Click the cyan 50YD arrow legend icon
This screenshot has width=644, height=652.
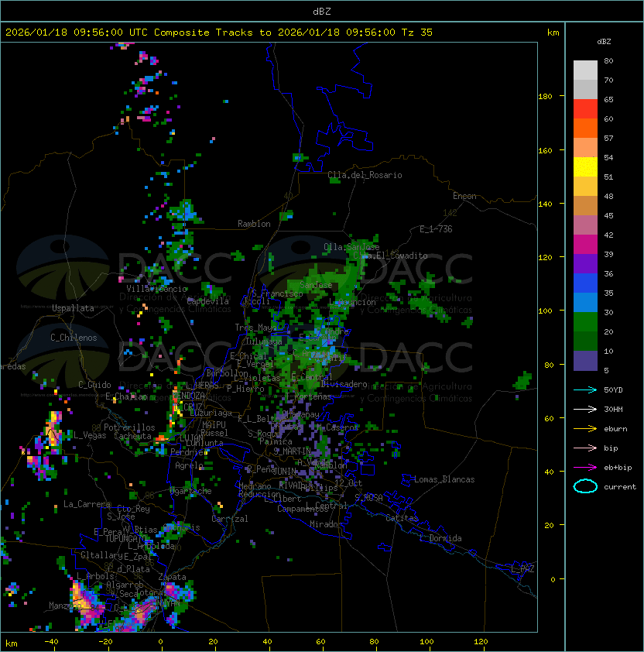[585, 390]
